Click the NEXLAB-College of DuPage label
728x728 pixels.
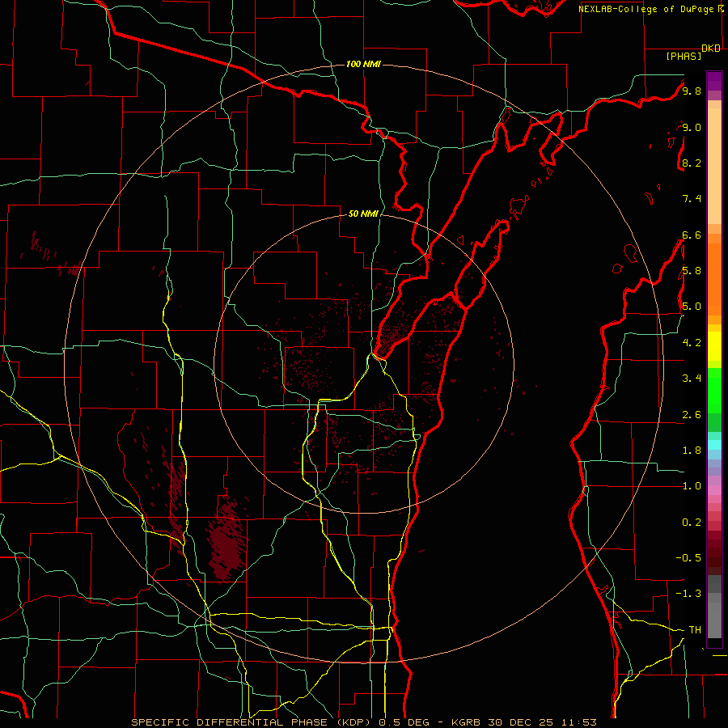coord(646,9)
